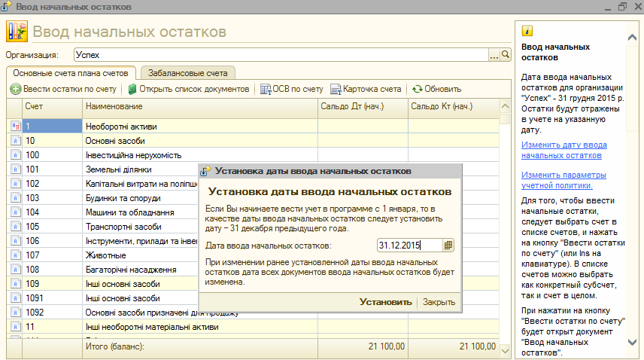Click 'Закрыть' button in dialog
This screenshot has height=360, width=644.
pos(439,302)
